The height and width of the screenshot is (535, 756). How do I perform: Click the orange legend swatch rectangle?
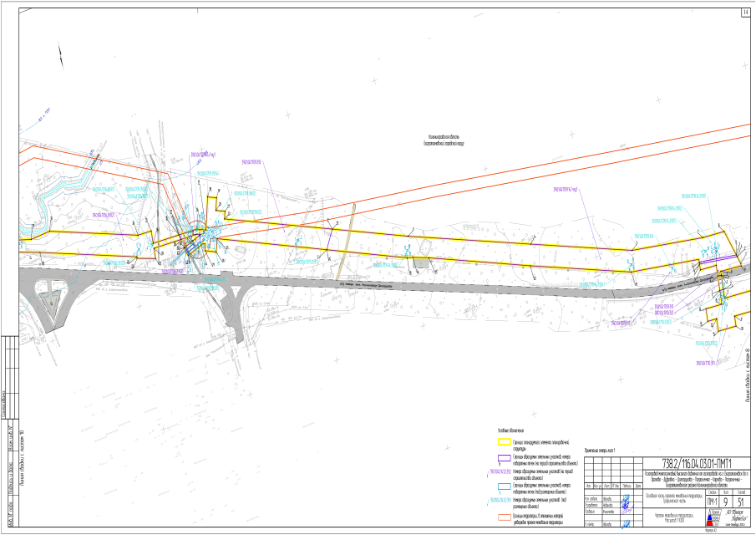[505, 515]
